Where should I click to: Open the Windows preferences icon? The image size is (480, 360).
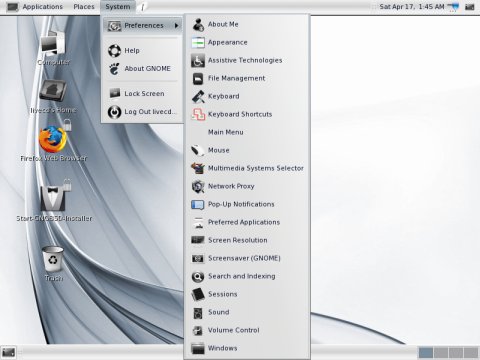[x=198, y=348]
